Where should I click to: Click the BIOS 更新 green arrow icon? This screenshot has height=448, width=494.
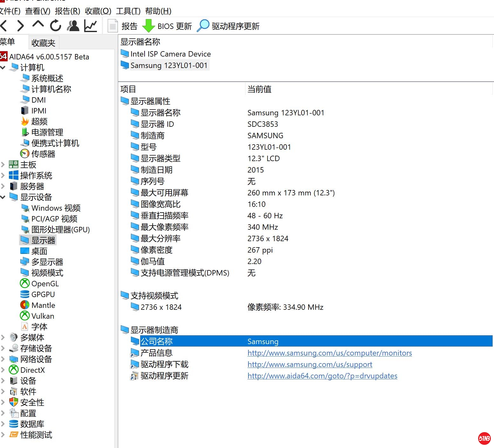(x=148, y=25)
